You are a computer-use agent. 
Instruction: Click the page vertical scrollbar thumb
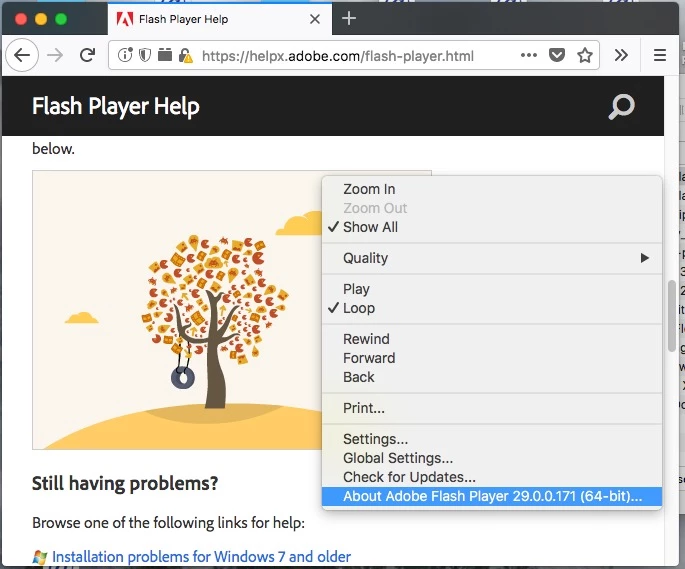672,316
